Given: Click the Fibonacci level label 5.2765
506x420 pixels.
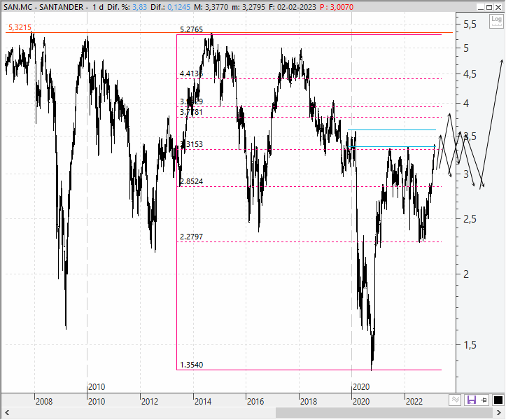Looking at the screenshot, I should [191, 29].
